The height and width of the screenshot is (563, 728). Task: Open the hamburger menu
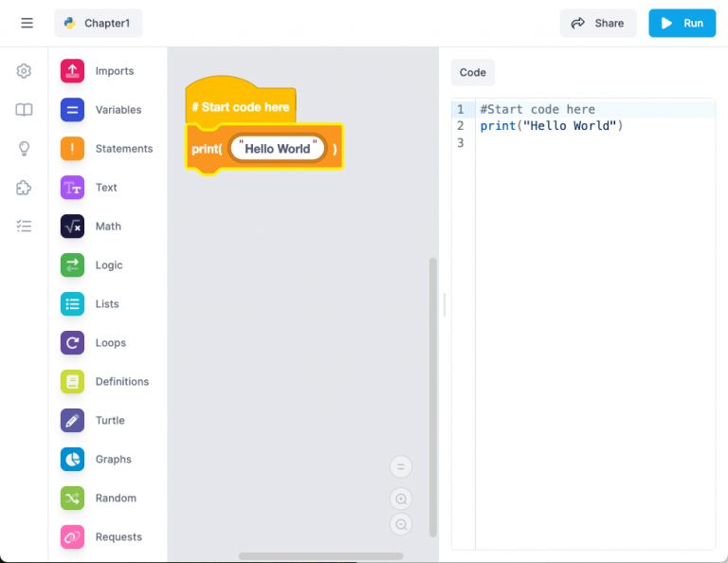click(27, 23)
